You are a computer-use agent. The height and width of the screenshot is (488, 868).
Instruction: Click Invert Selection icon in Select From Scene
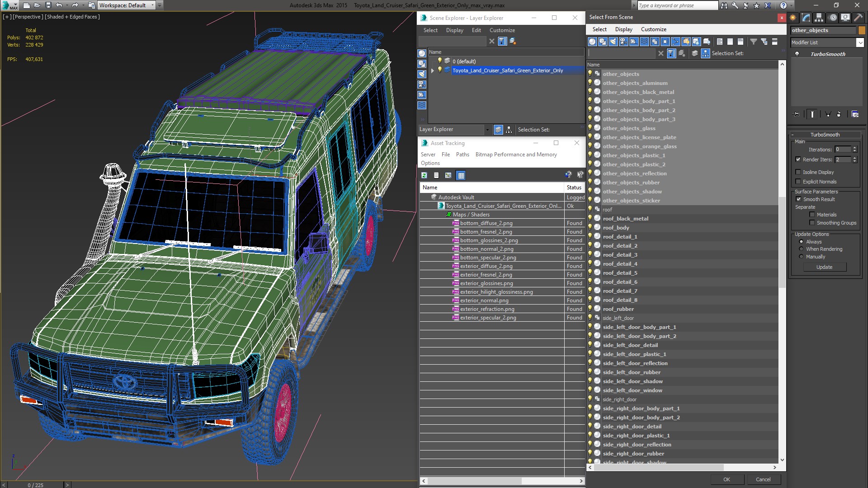coord(741,42)
